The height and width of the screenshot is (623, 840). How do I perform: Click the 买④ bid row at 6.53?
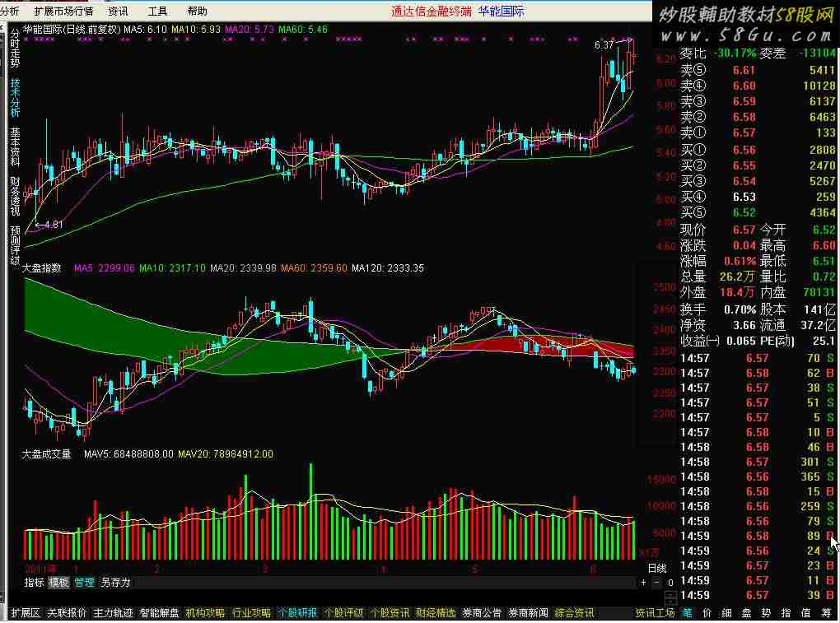758,197
